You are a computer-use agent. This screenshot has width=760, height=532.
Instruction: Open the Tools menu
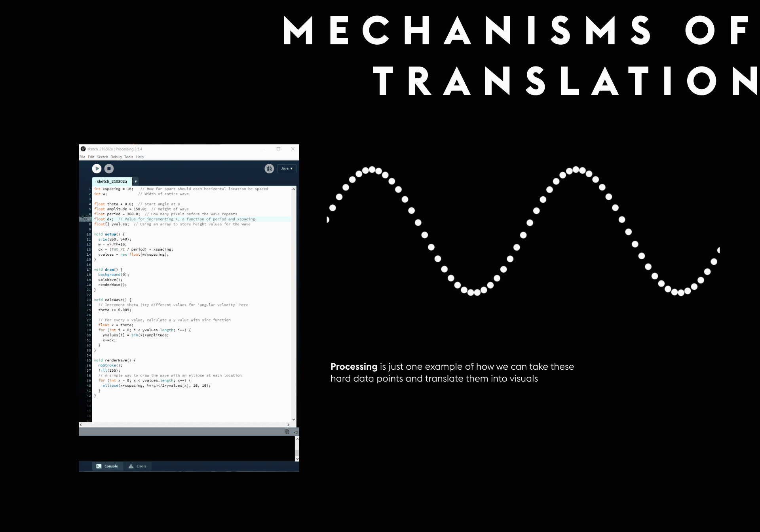pos(129,157)
